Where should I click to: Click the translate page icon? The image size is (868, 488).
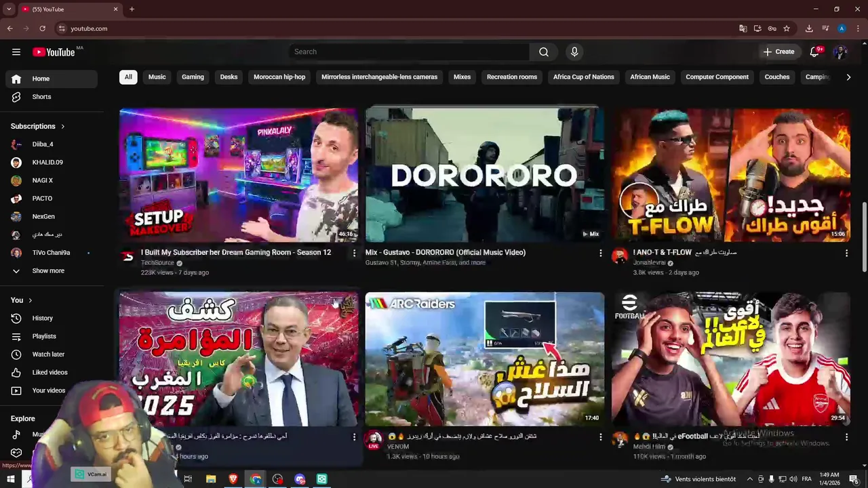[743, 28]
